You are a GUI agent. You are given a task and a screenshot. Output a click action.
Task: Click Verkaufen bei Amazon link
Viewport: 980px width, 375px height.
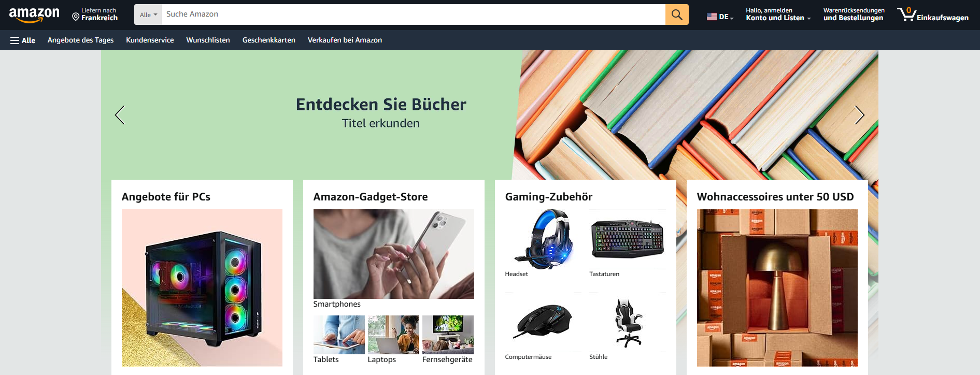coord(345,40)
